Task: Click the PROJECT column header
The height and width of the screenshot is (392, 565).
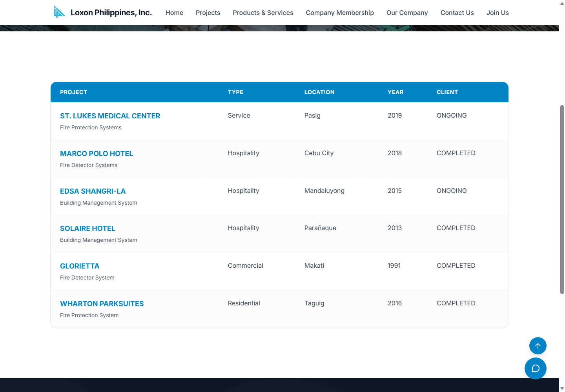Action: click(x=74, y=92)
